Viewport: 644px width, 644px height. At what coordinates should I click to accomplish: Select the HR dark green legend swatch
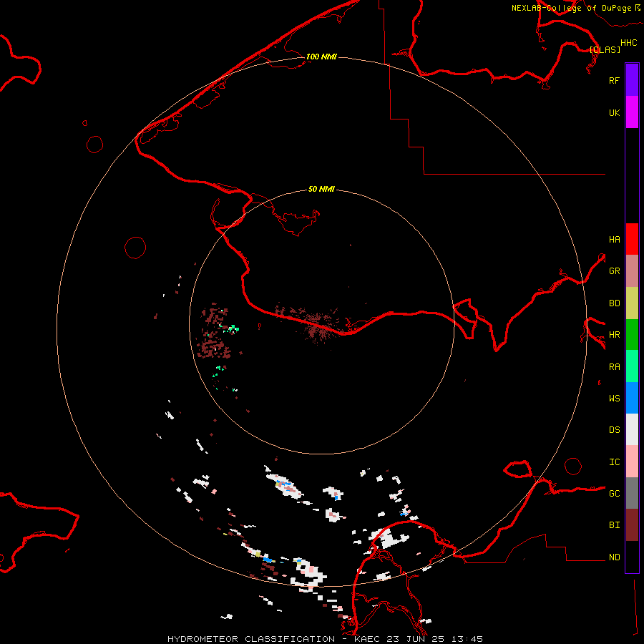tap(632, 335)
